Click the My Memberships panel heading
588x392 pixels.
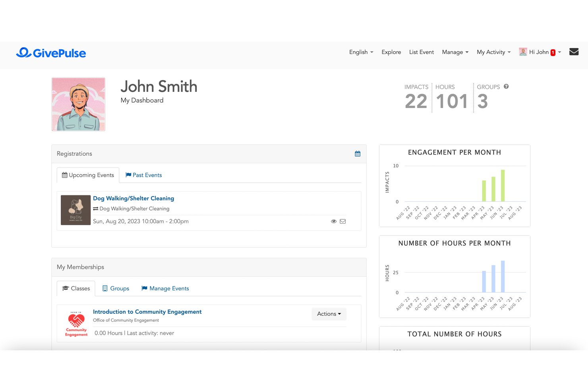click(x=80, y=267)
